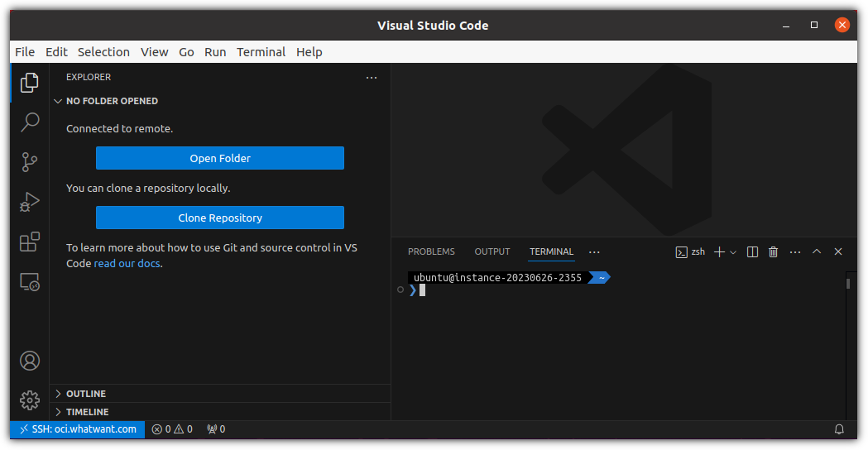Click the terminal scrollbar thumb
Image resolution: width=868 pixels, height=450 pixels.
pyautogui.click(x=848, y=284)
